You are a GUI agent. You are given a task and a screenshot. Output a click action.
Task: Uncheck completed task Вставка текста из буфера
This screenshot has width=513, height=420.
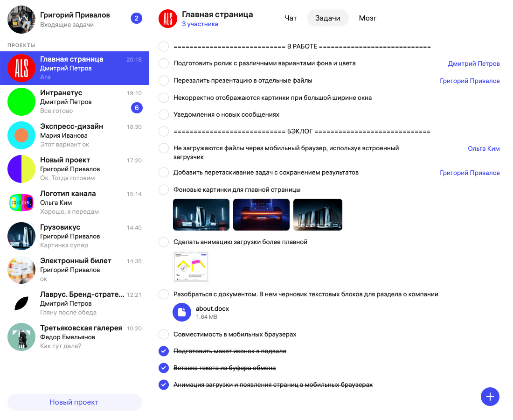click(164, 368)
